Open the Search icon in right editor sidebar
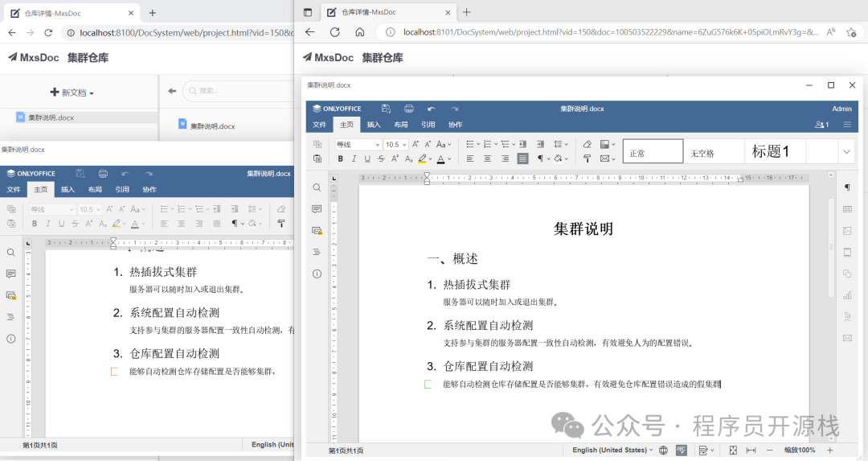This screenshot has width=868, height=461. click(317, 187)
